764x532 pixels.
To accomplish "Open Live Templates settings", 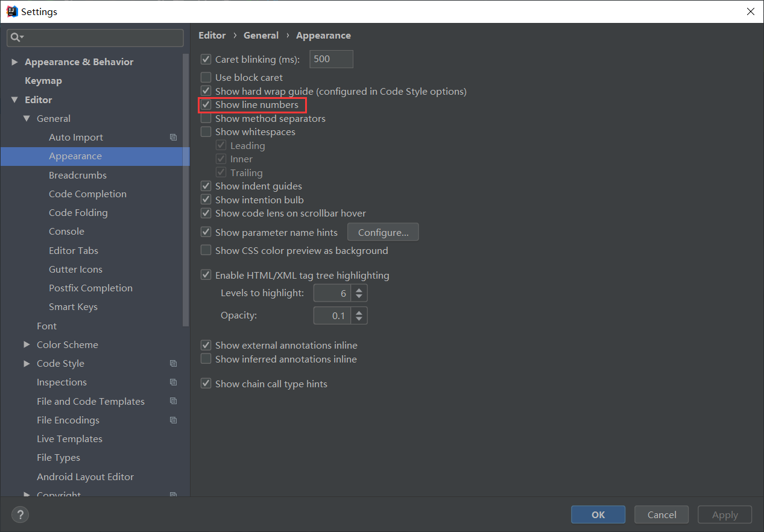I will click(x=69, y=439).
